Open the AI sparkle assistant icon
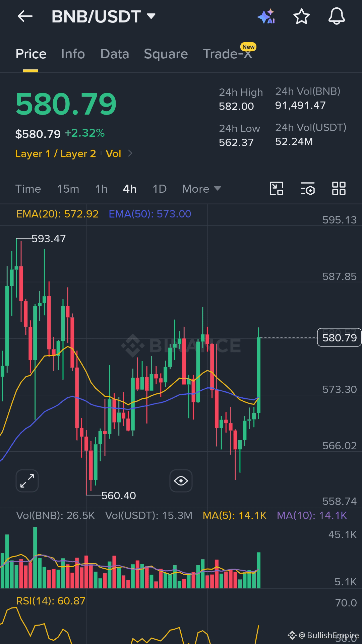Screen dimensions: 362x644 click(266, 16)
